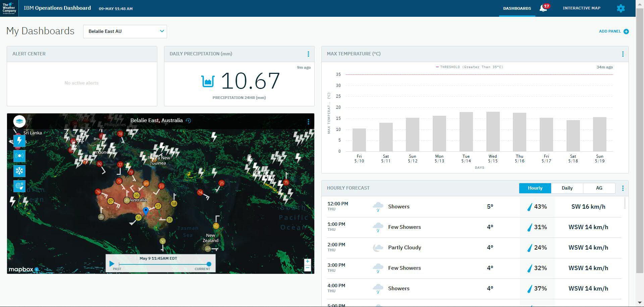Toggle the radar signal layer on the map
This screenshot has height=307, width=644.
point(19,156)
